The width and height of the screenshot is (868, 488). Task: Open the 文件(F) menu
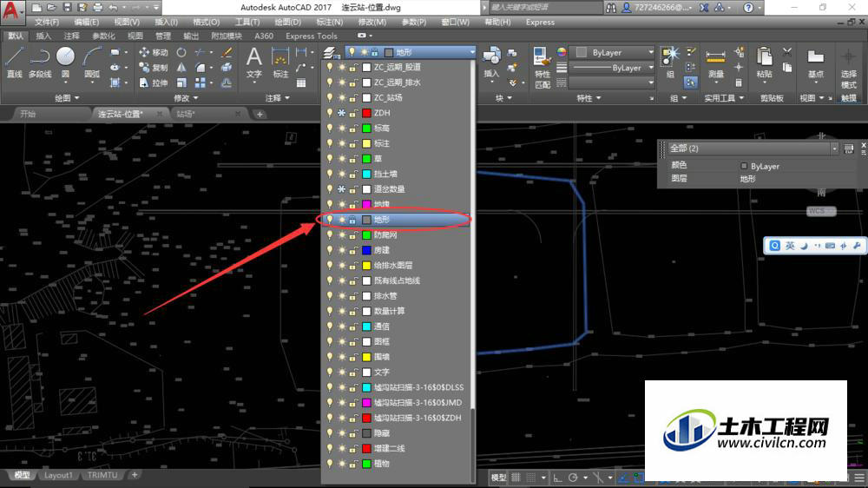click(47, 23)
